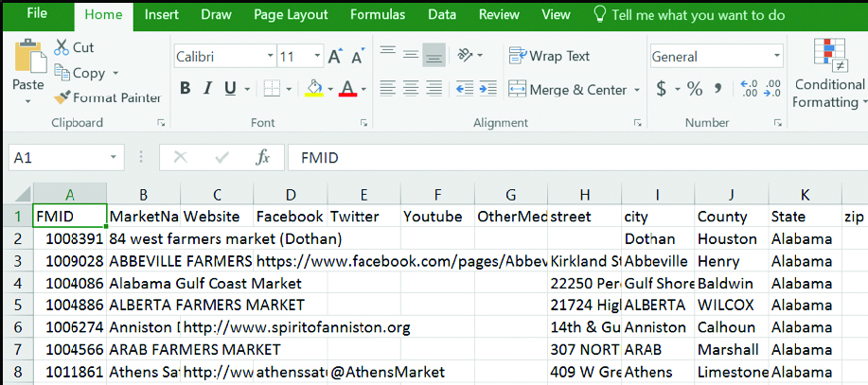This screenshot has height=385, width=868.
Task: Open Font dialog launcher
Action: tap(364, 123)
